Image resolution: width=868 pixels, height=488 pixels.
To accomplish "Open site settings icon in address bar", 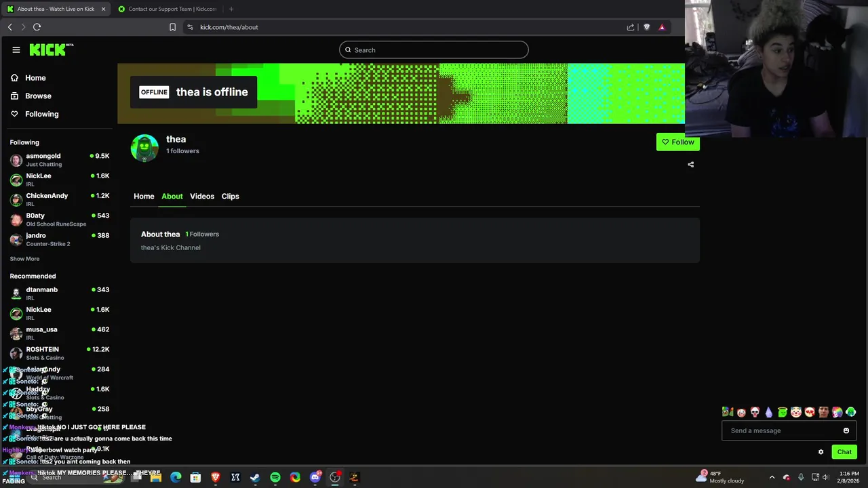I will click(x=190, y=27).
